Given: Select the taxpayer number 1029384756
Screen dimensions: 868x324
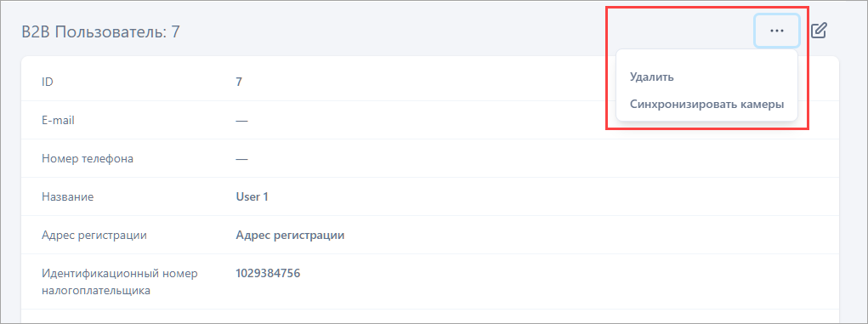Looking at the screenshot, I should tap(268, 273).
